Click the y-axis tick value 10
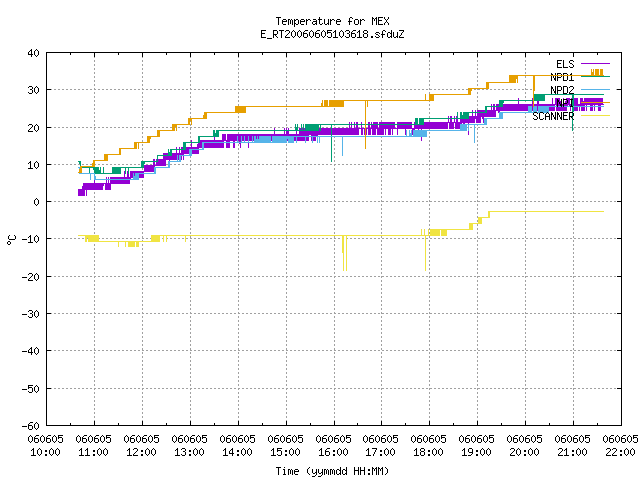640x480 pixels. click(33, 165)
